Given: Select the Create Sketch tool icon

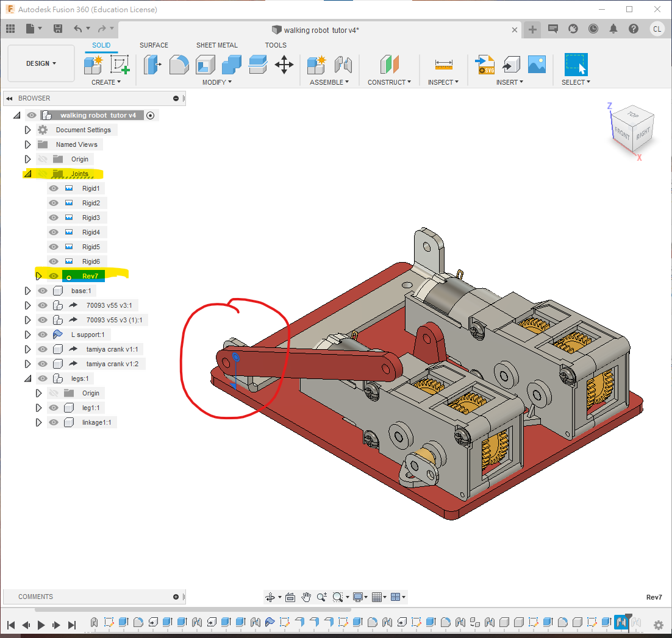Looking at the screenshot, I should tap(120, 64).
